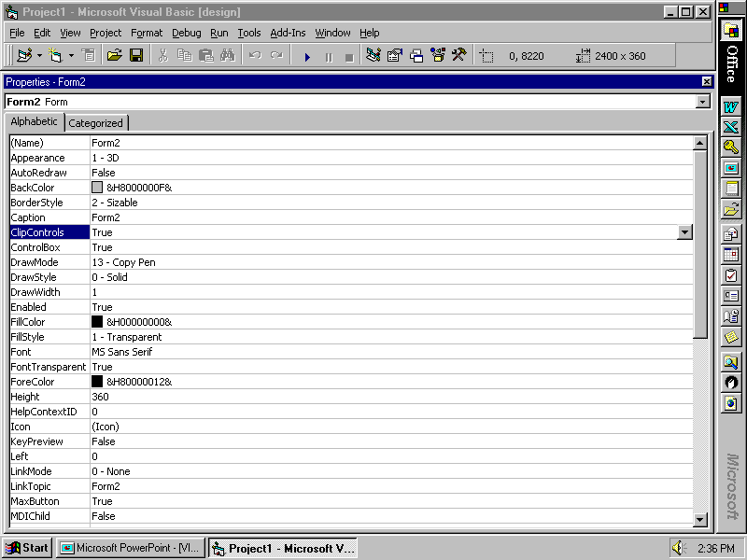Click the BackColor gray color swatch
Viewport: 747px width, 560px height.
pos(97,188)
